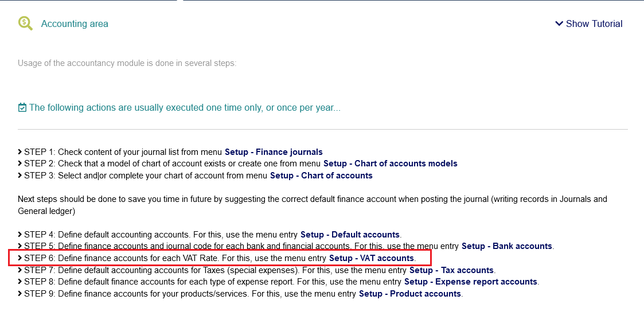Open Setup - Tax accounts link
This screenshot has width=644, height=327.
point(451,270)
